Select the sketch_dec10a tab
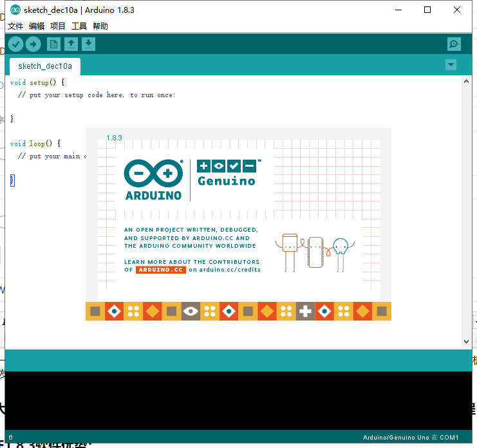This screenshot has width=477, height=448. tap(45, 66)
